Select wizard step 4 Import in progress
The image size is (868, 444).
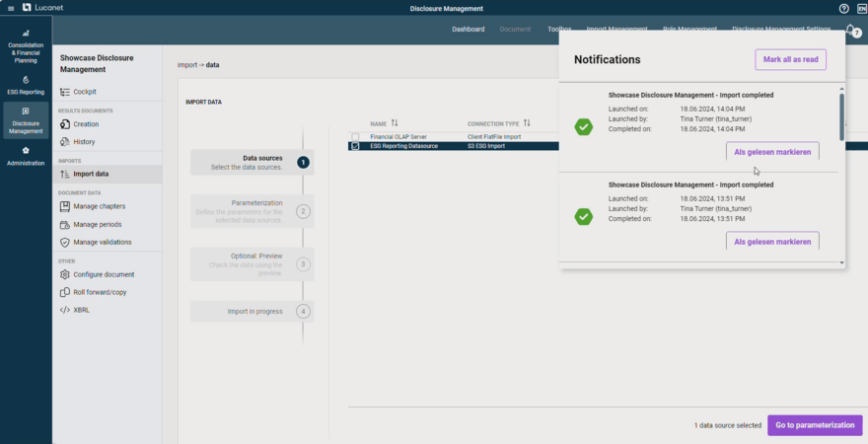(253, 311)
